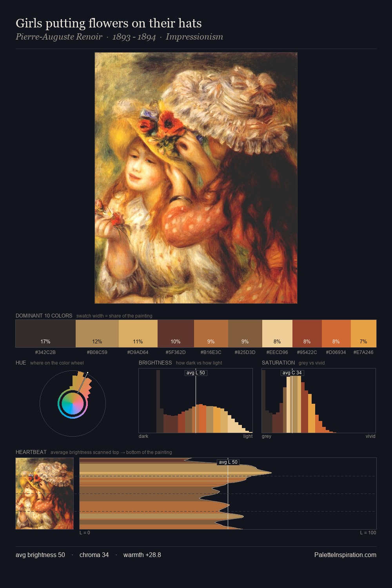Pick the #D06934 orange swatch
The height and width of the screenshot is (588, 392).
coord(336,334)
